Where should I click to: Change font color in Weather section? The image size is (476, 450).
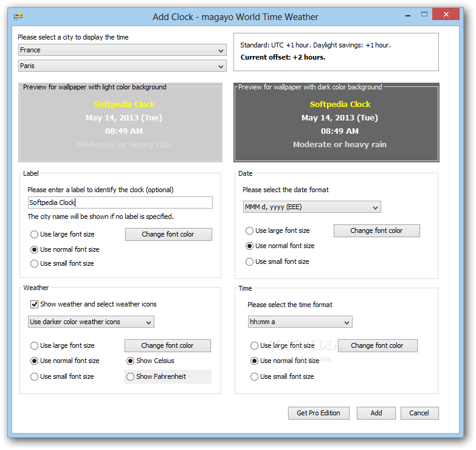[x=168, y=345]
